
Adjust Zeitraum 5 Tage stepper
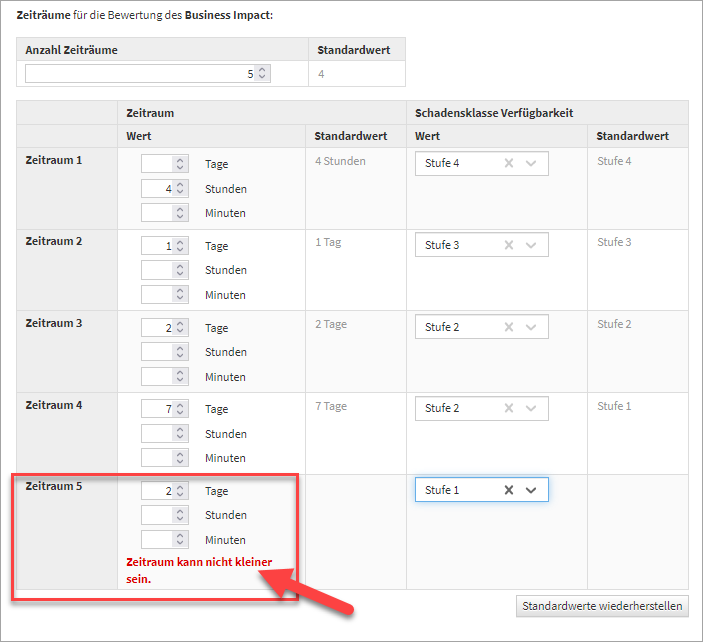pyautogui.click(x=180, y=491)
